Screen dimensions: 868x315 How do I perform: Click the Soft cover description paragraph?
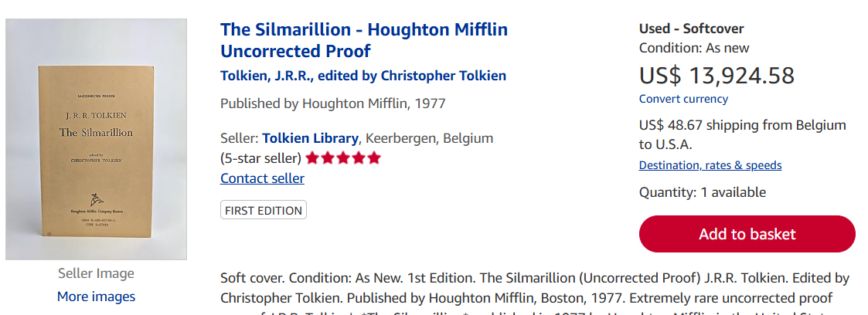click(x=534, y=287)
